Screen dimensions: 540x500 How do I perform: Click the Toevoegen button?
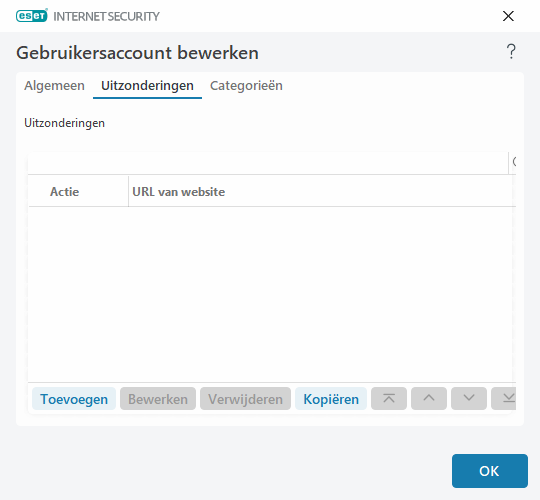tap(74, 399)
